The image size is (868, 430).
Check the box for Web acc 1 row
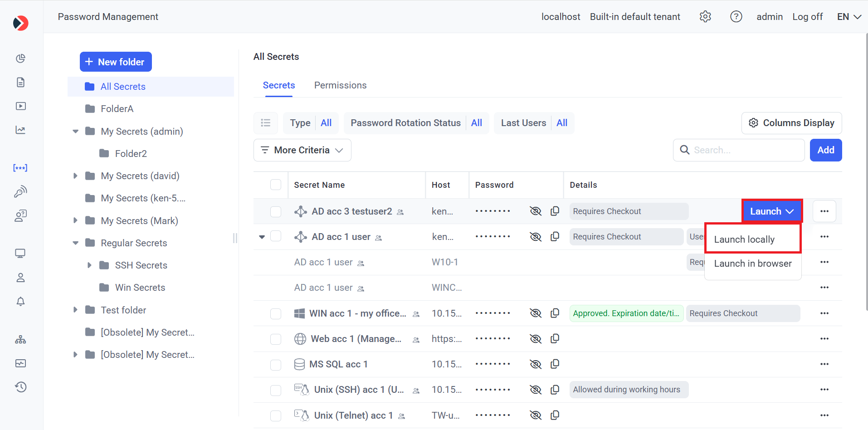coord(276,339)
